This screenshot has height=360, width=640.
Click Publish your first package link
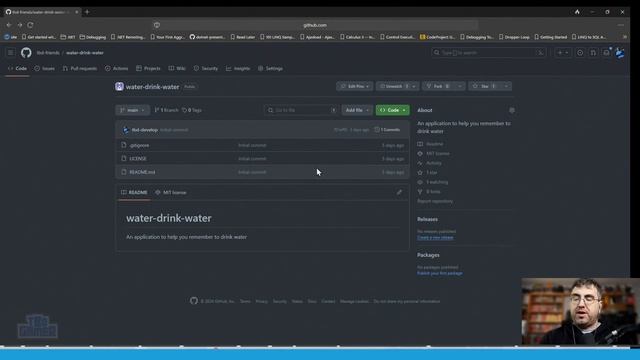440,273
